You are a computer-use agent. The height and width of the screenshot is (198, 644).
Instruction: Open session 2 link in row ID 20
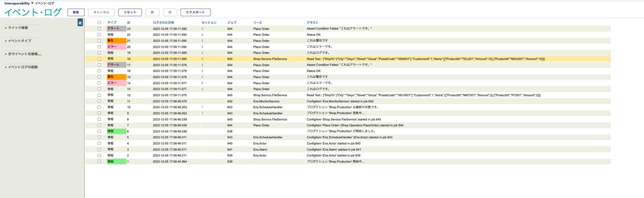pos(202,47)
